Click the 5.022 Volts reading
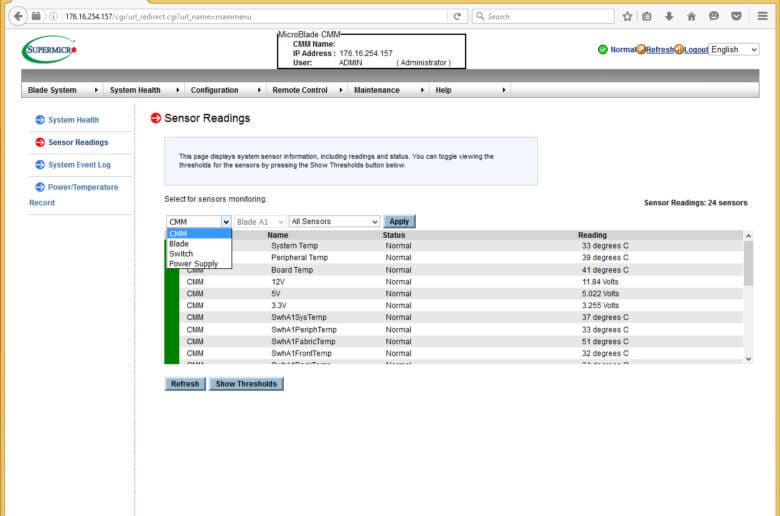Viewport: 780px width, 516px height. 600,294
